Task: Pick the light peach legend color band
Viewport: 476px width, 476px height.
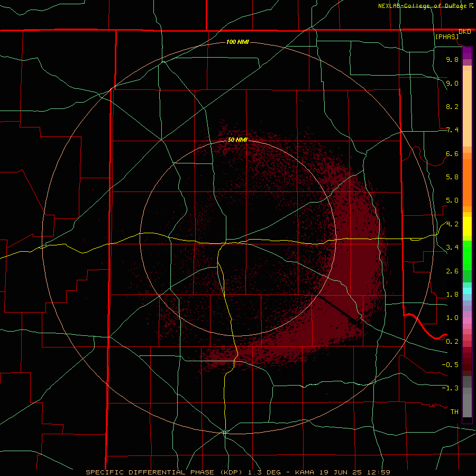Action: 467,108
